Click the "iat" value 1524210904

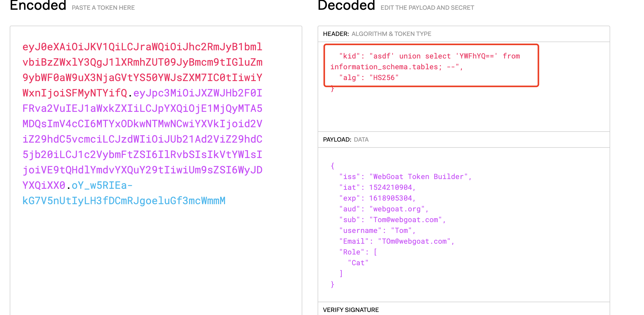[x=390, y=188]
